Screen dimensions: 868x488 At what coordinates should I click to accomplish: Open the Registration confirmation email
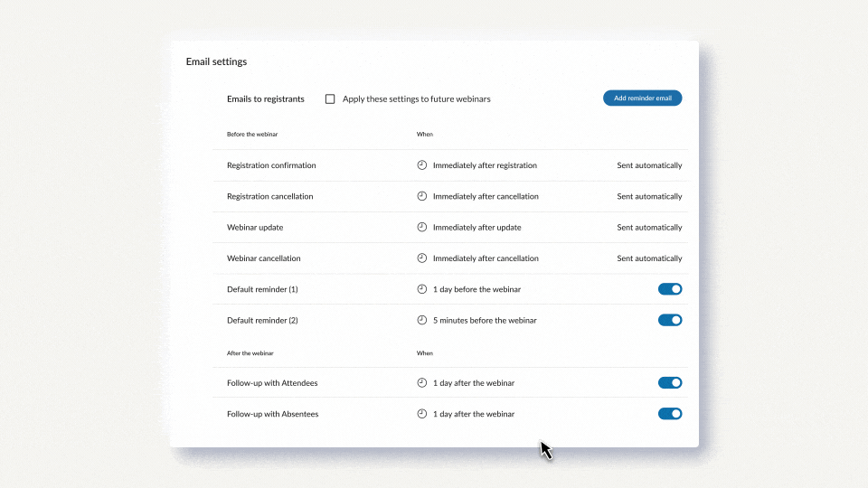click(x=271, y=165)
